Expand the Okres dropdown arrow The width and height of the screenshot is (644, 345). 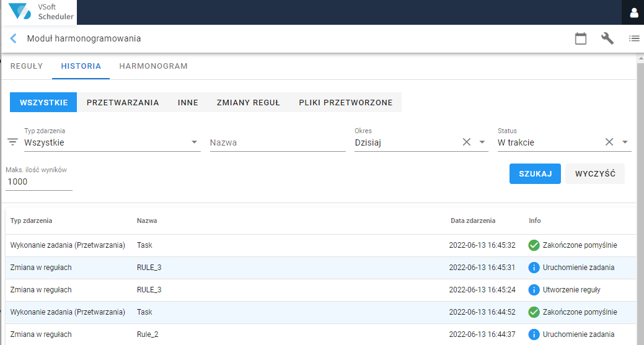tap(482, 142)
